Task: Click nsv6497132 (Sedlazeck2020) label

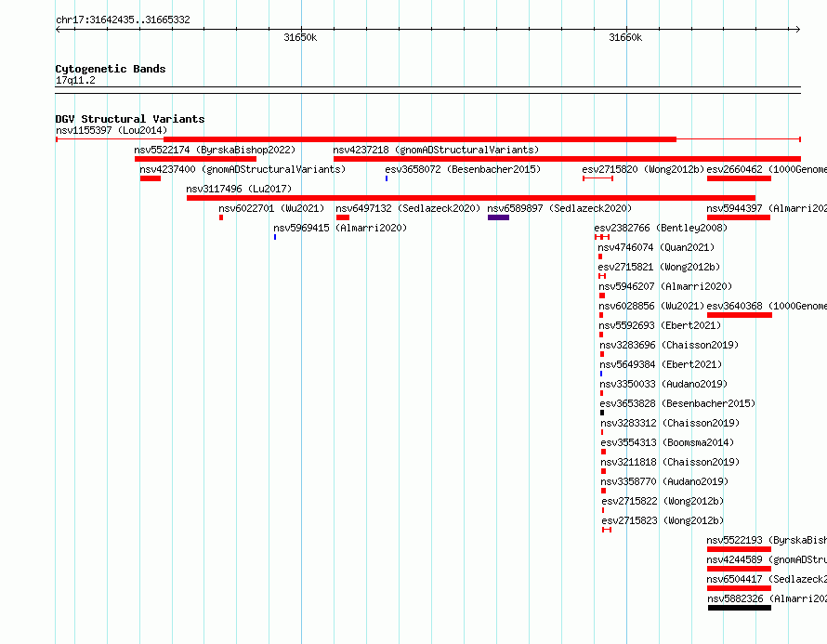Action: pyautogui.click(x=408, y=208)
